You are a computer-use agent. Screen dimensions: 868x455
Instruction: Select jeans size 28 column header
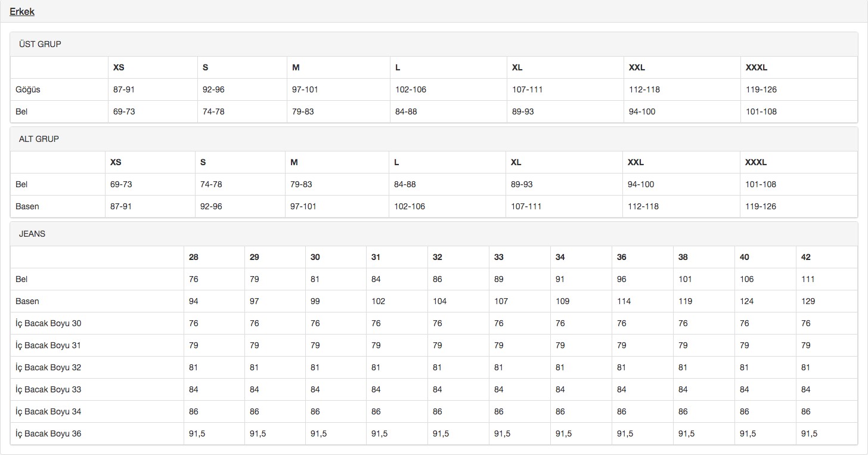(x=194, y=257)
